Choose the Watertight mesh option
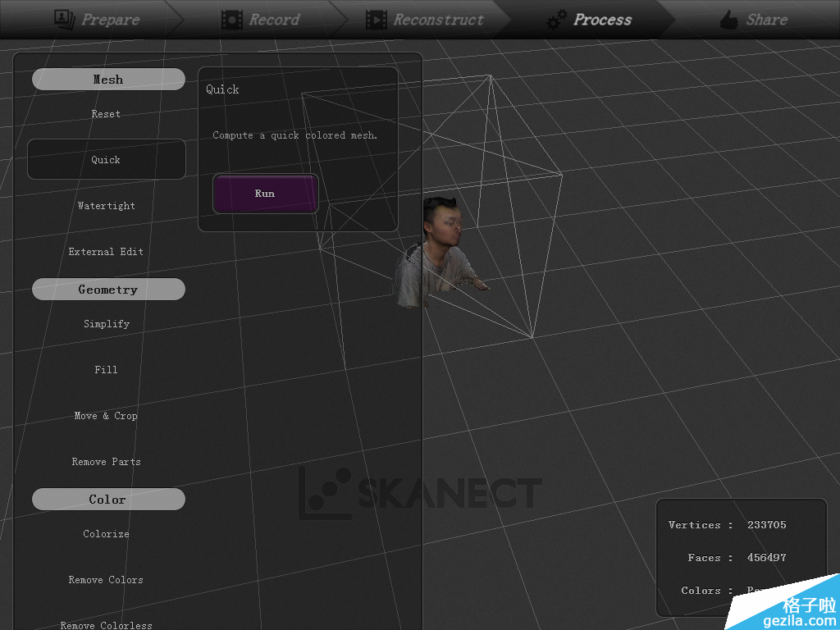 tap(106, 206)
